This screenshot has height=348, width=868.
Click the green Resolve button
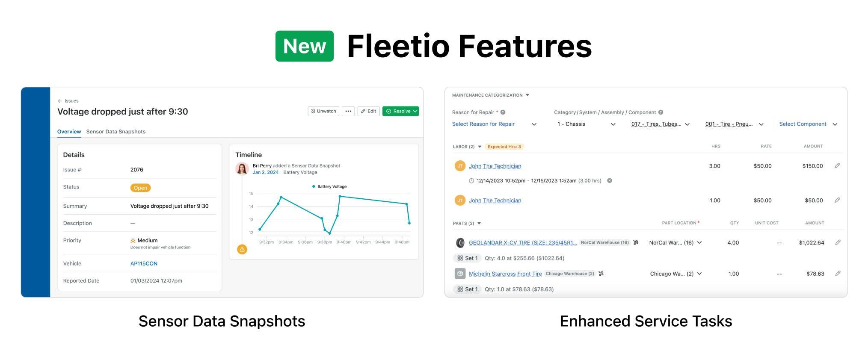[x=400, y=111]
